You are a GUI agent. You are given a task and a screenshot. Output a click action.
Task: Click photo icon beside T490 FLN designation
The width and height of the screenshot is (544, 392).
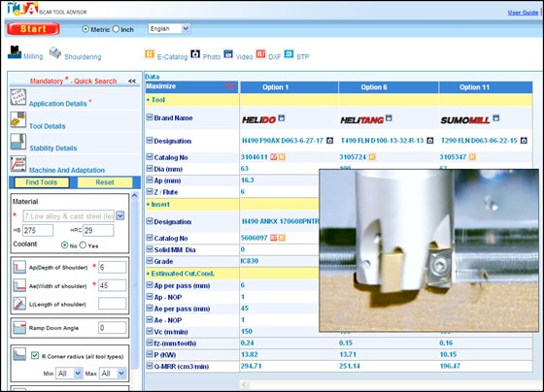pos(430,141)
